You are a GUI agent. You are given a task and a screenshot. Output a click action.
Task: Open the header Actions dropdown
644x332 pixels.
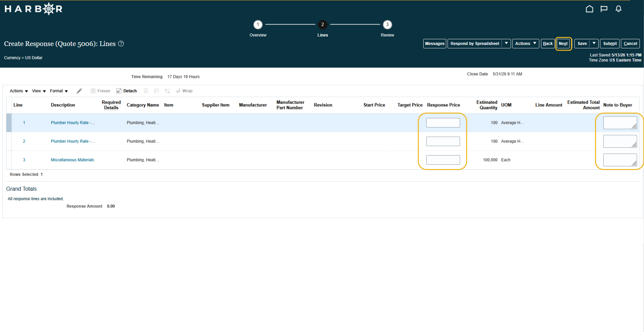(x=526, y=44)
